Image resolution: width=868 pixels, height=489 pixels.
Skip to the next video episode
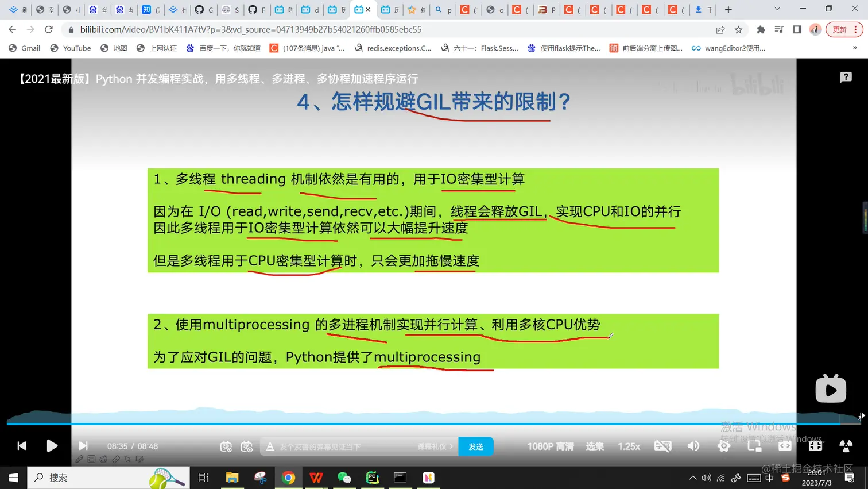pos(83,446)
